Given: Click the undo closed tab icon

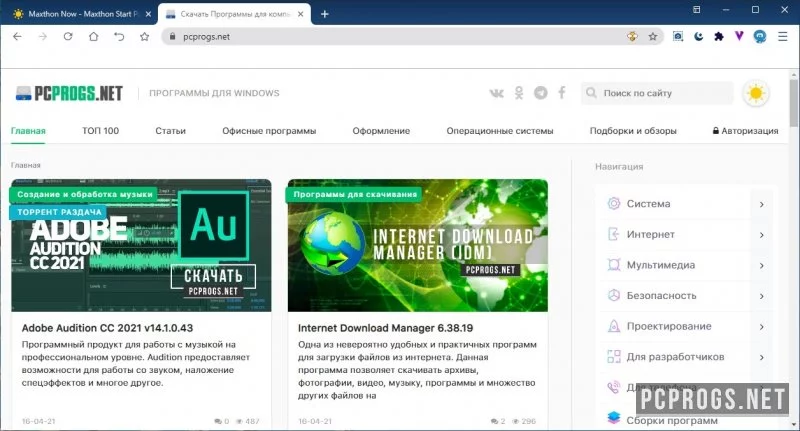Looking at the screenshot, I should click(119, 36).
